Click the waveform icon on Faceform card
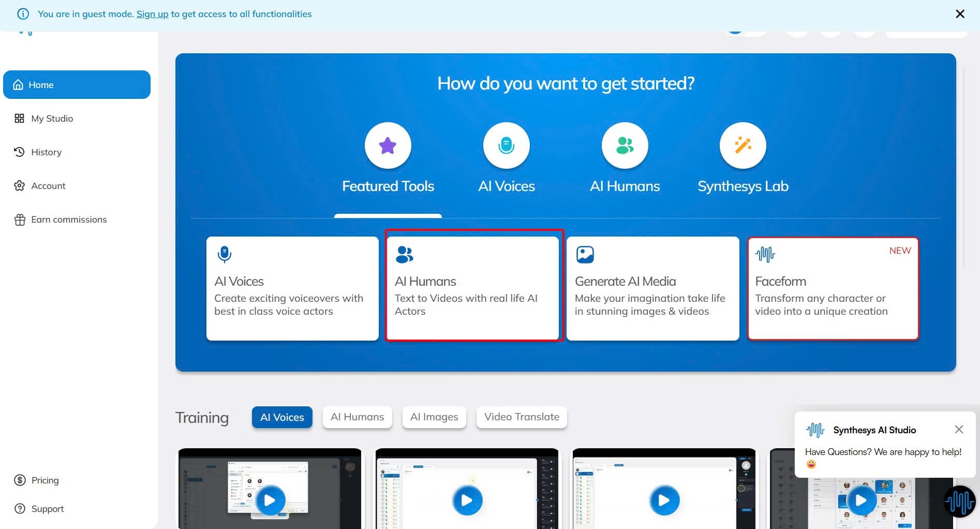The height and width of the screenshot is (529, 980). (x=765, y=254)
